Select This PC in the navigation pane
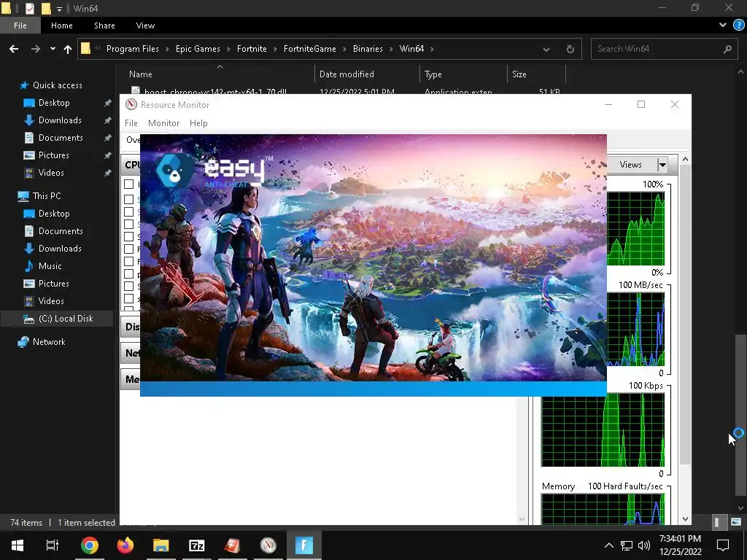Screen dimensions: 747x560 pos(46,196)
